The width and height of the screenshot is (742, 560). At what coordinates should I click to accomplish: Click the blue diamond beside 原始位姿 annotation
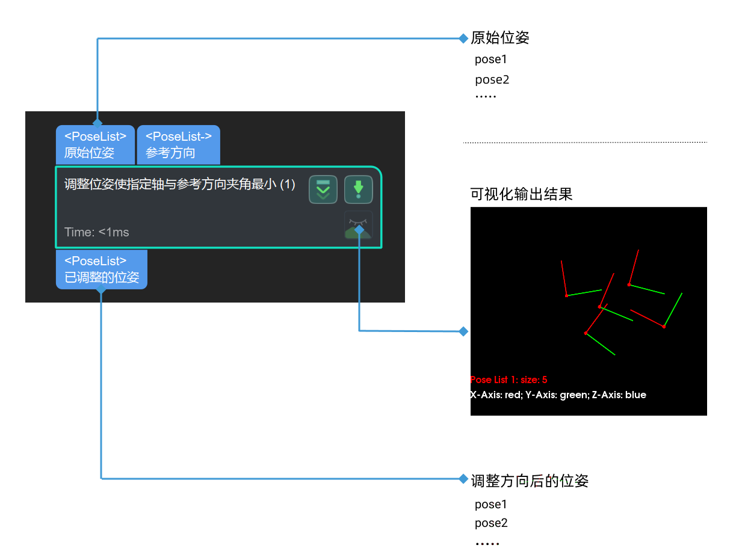(462, 38)
